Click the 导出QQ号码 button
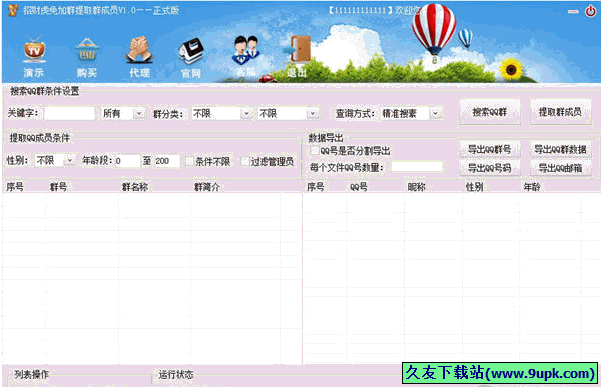The height and width of the screenshot is (387, 601). tap(489, 168)
